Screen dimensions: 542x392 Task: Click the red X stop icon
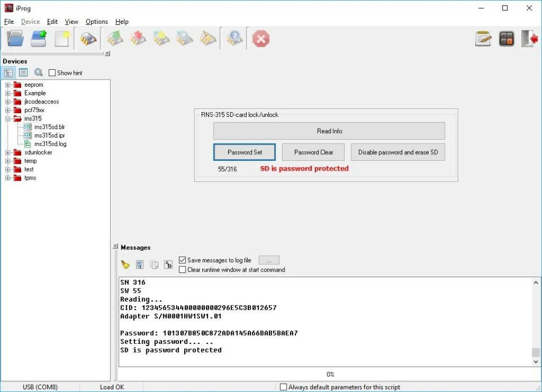(261, 38)
